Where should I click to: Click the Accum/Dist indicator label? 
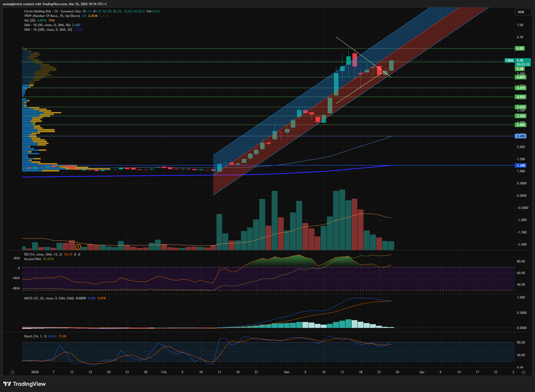click(x=32, y=259)
